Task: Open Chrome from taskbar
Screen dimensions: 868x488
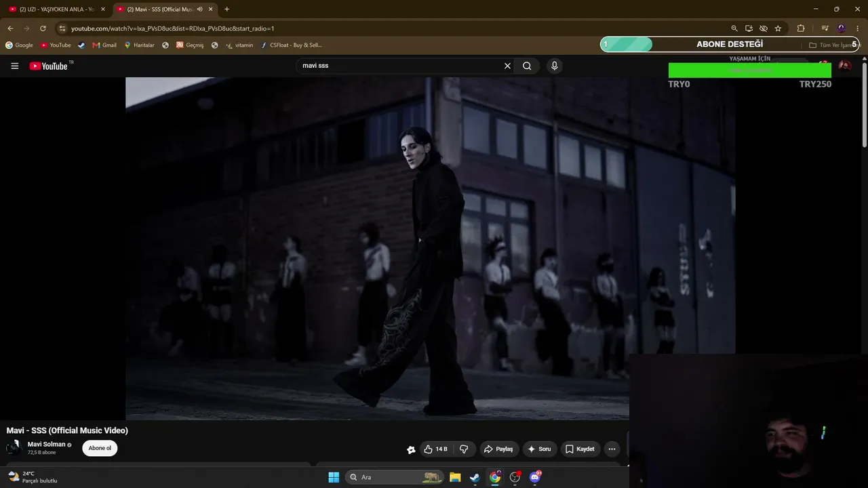Action: 495,477
